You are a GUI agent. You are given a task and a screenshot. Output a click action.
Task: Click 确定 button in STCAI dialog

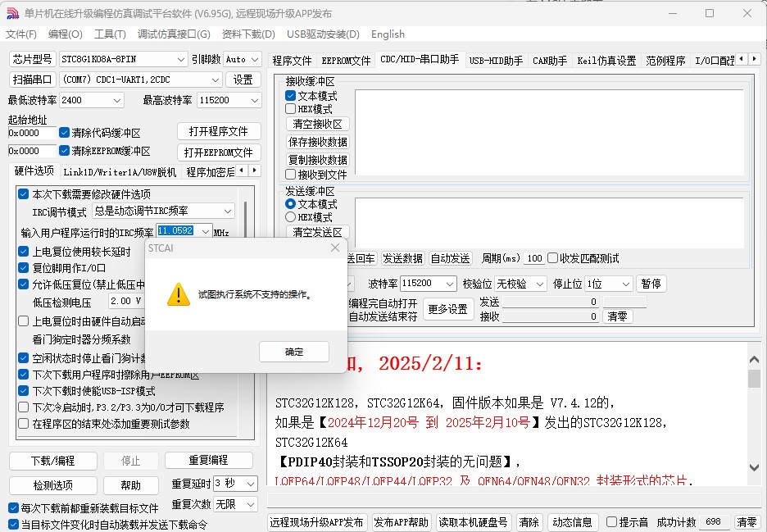tap(294, 352)
